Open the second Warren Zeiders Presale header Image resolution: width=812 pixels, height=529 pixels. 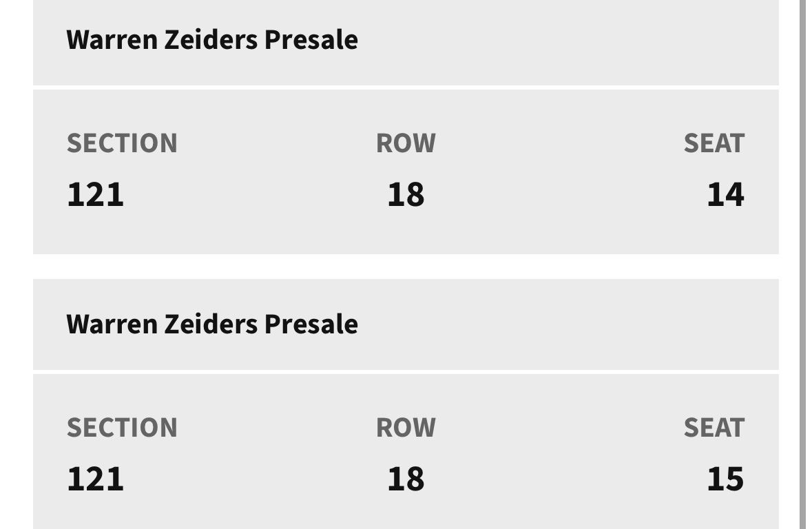tap(211, 324)
